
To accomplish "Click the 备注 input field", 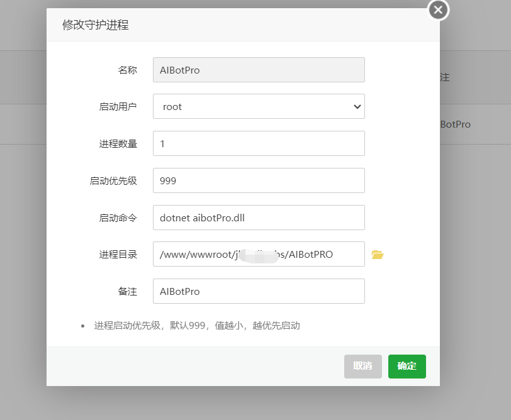I will pos(259,292).
